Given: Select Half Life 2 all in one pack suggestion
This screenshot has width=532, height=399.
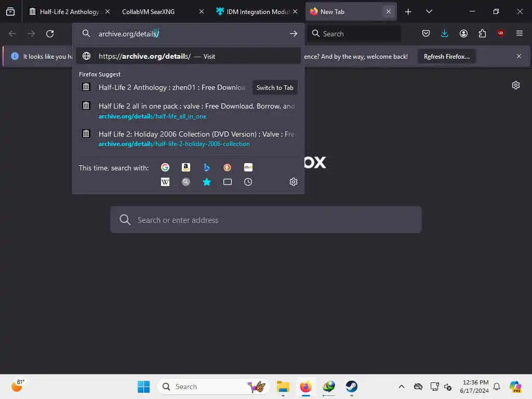Looking at the screenshot, I should (x=188, y=111).
